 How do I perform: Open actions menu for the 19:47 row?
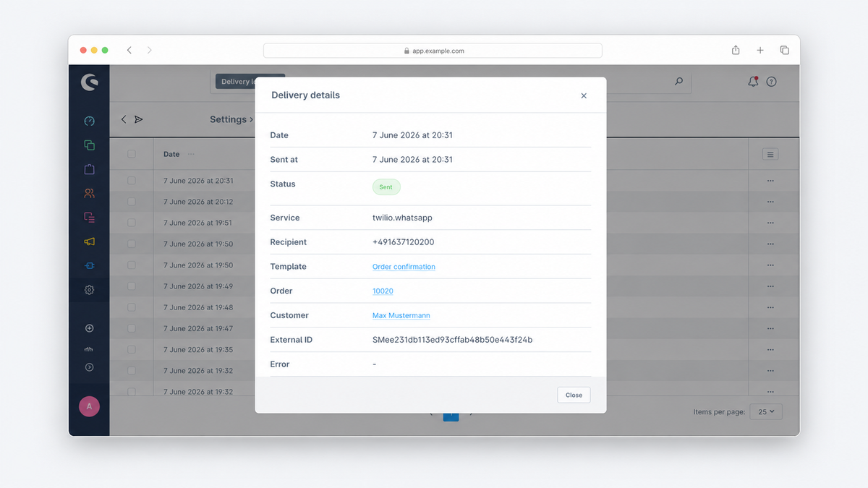click(x=770, y=328)
